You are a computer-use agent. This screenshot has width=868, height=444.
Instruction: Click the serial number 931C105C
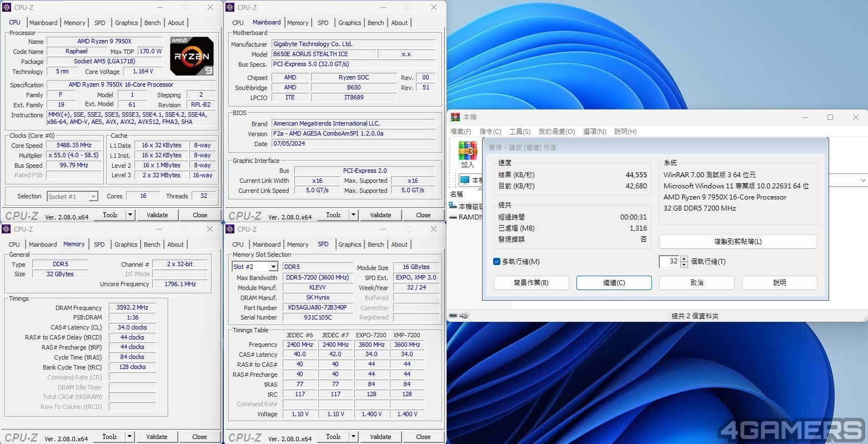pyautogui.click(x=318, y=317)
